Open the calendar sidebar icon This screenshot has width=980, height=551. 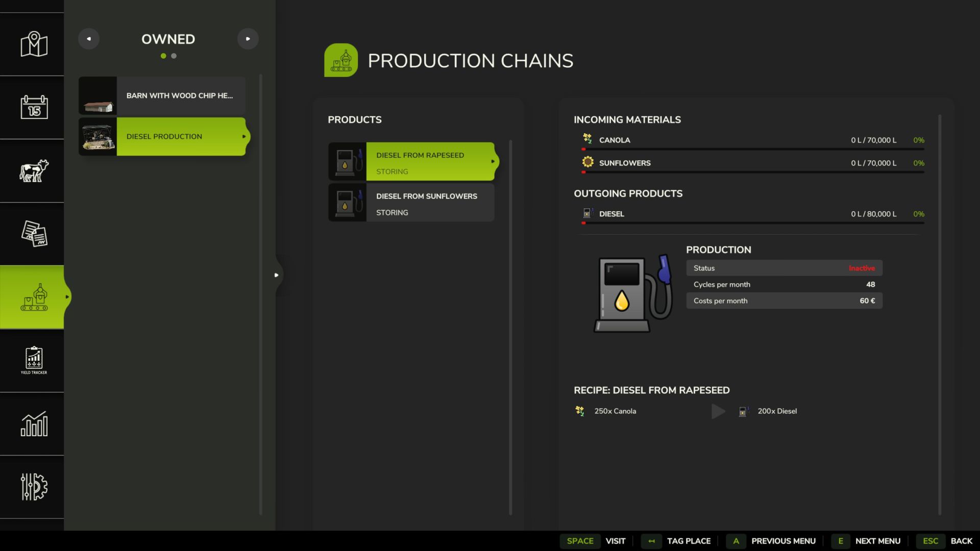pyautogui.click(x=34, y=107)
